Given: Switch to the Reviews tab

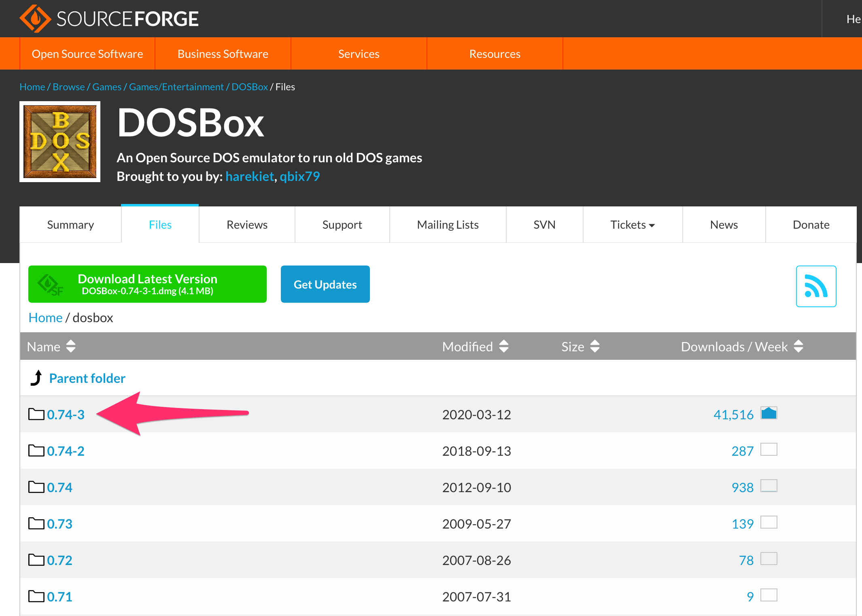Looking at the screenshot, I should 247,225.
